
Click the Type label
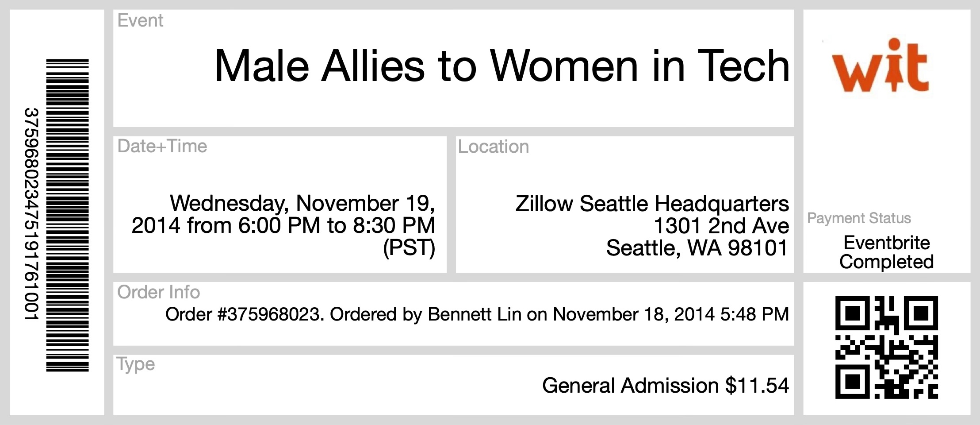[135, 364]
